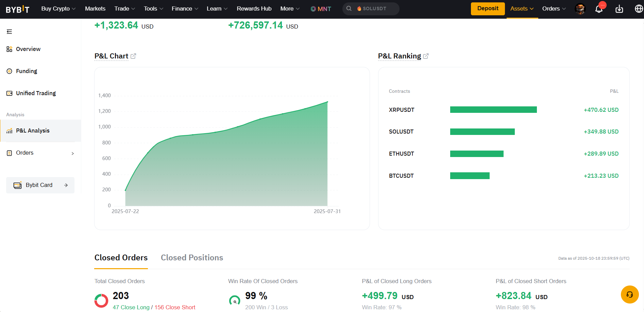Open the Markets menu item
Image resolution: width=644 pixels, height=312 pixels.
coord(95,8)
